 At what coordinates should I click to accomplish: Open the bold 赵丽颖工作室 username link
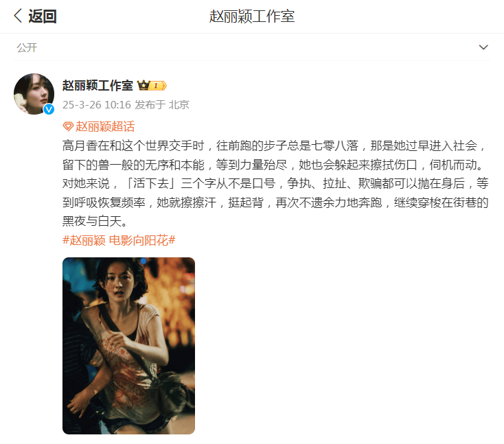tap(98, 86)
